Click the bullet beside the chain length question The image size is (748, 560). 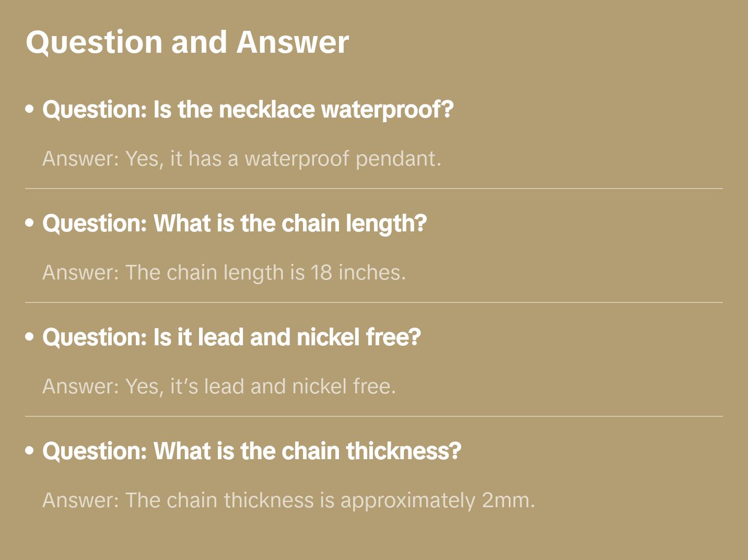[x=30, y=224]
